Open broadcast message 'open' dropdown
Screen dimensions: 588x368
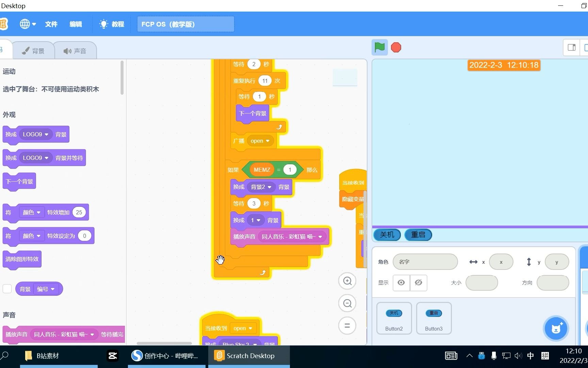click(x=260, y=141)
